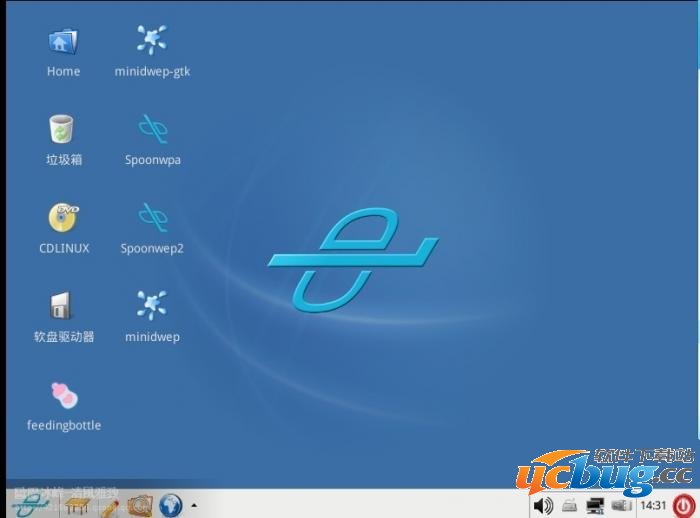Open the pencil editor launcher in taskbar
Image resolution: width=700 pixels, height=518 pixels.
108,505
